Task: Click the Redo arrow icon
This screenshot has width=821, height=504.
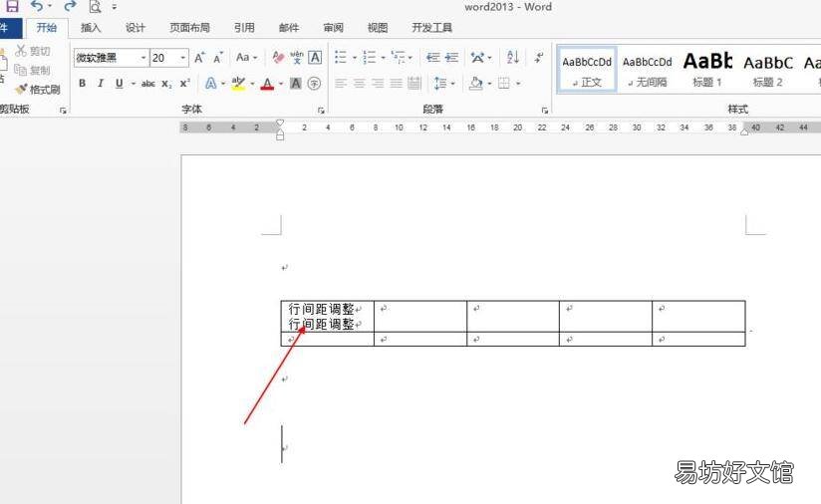Action: pyautogui.click(x=70, y=6)
